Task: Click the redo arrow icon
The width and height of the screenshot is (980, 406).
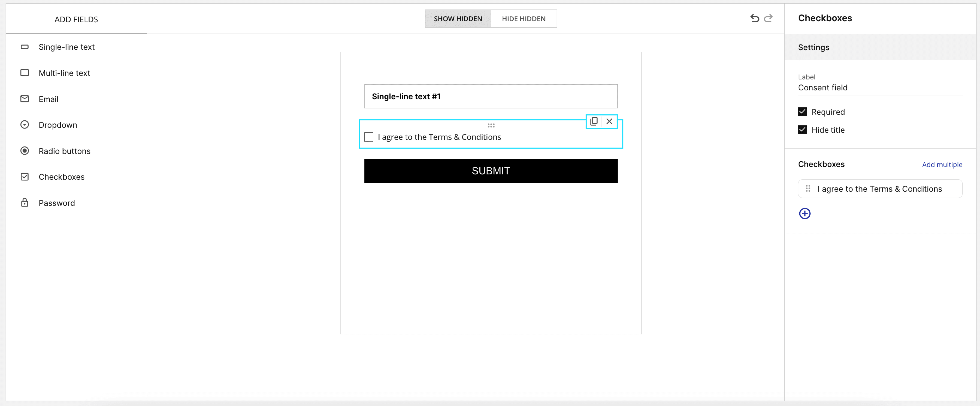Action: [x=769, y=18]
